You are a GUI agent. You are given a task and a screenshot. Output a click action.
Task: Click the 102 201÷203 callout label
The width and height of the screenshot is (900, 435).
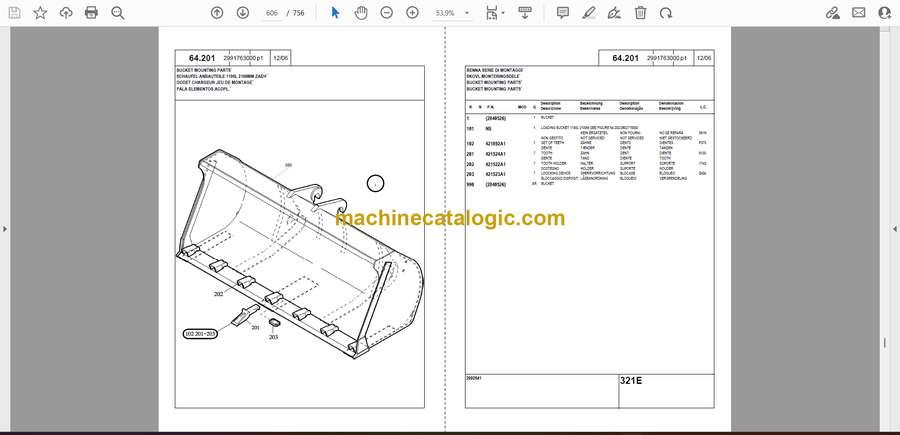pyautogui.click(x=200, y=333)
